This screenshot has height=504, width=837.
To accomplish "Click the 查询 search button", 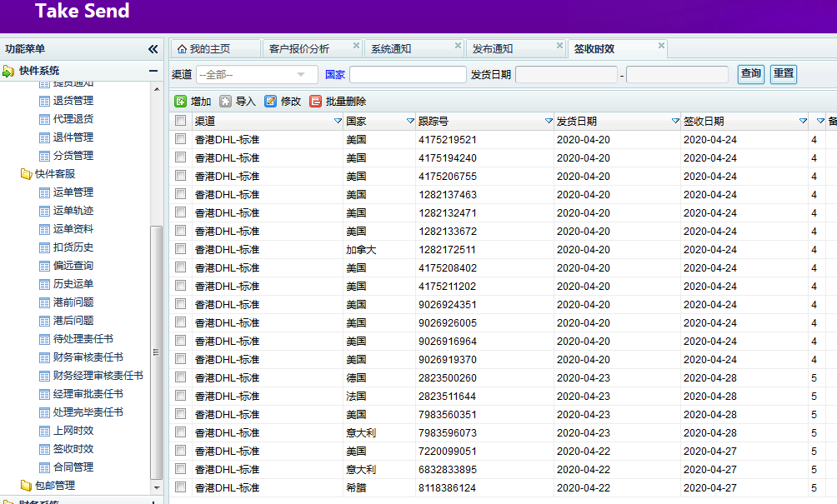I will point(750,74).
